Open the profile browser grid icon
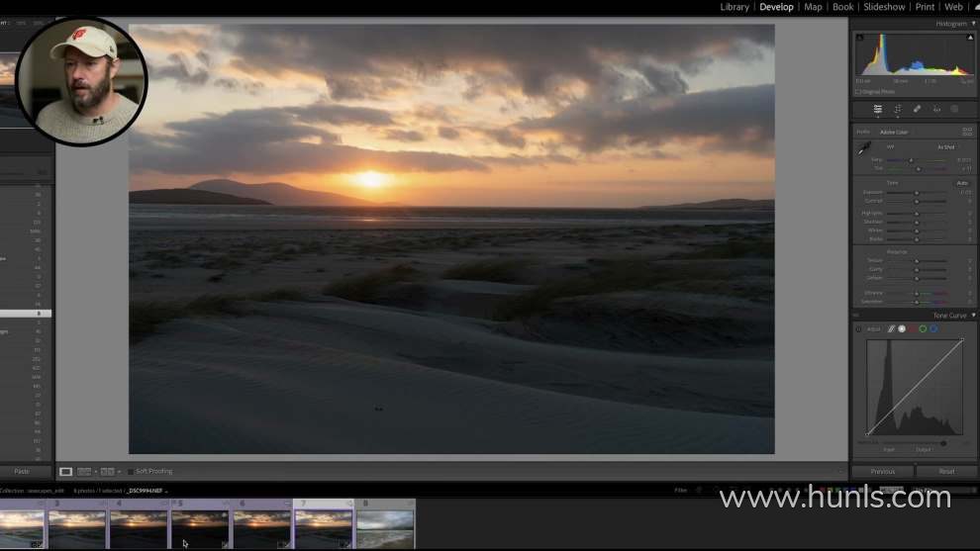 (x=967, y=132)
